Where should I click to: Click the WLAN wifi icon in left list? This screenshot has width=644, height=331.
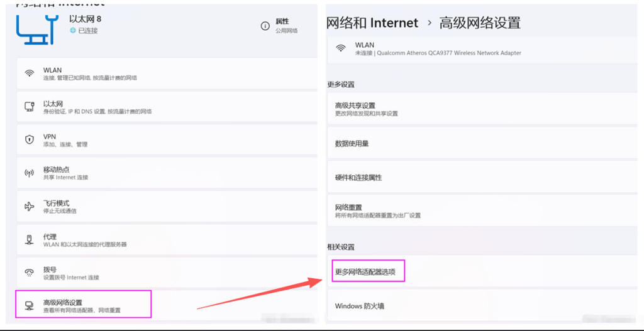[x=29, y=73]
